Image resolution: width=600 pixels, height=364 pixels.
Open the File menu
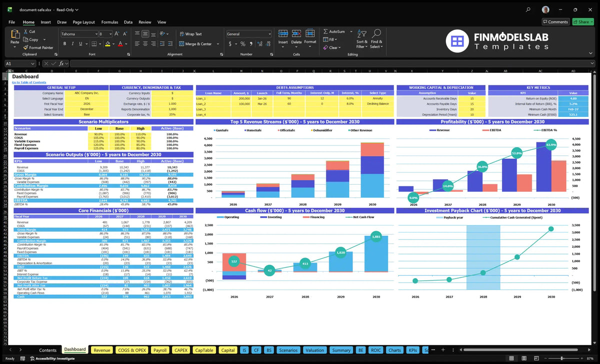pos(11,22)
